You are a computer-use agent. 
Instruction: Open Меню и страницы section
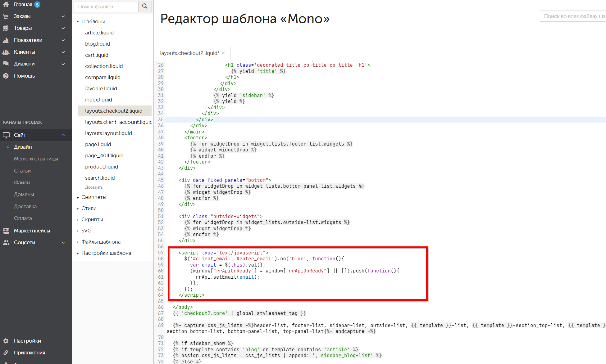36,159
